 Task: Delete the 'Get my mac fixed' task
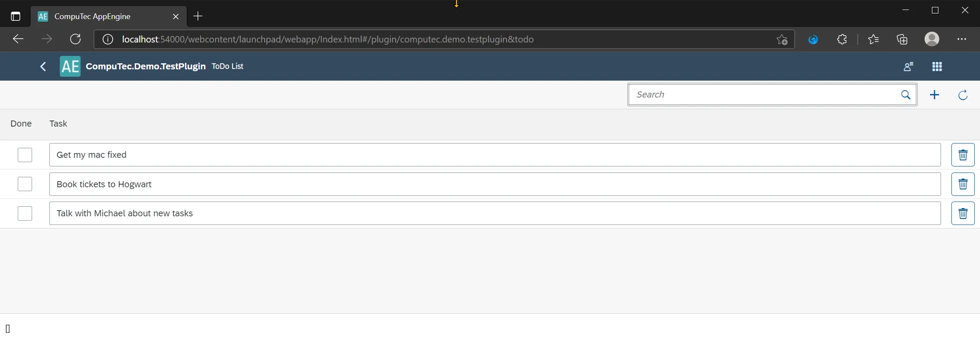963,155
